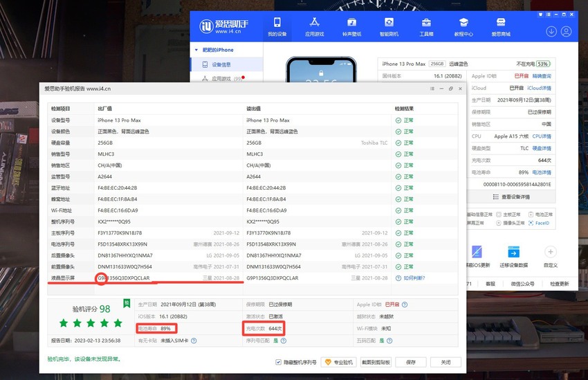Click the menu list icon in main title bar
The width and height of the screenshot is (588, 380).
click(x=549, y=15)
